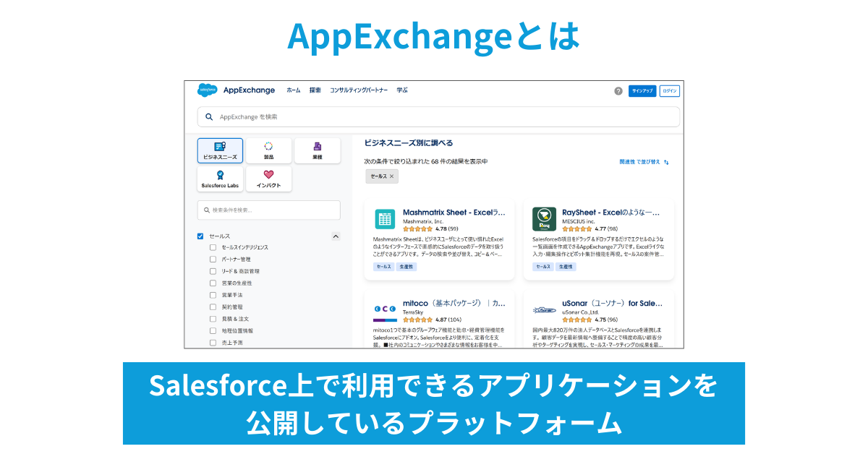The height and width of the screenshot is (454, 868).
Task: Click the sort direction arrows icon
Action: (x=667, y=163)
